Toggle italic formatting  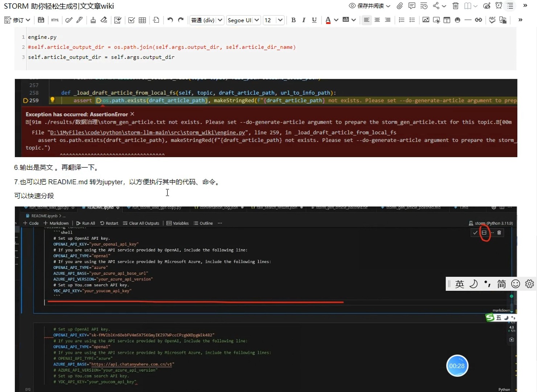304,20
